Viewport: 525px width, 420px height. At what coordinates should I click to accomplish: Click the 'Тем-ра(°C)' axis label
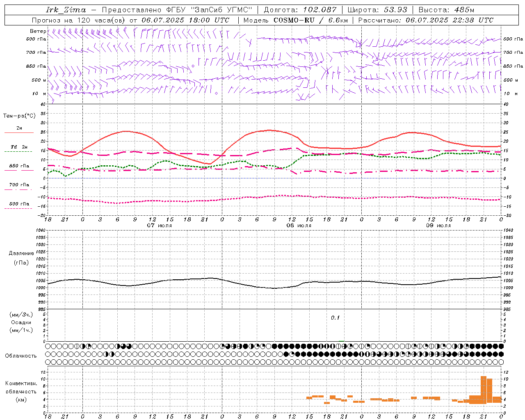19,116
